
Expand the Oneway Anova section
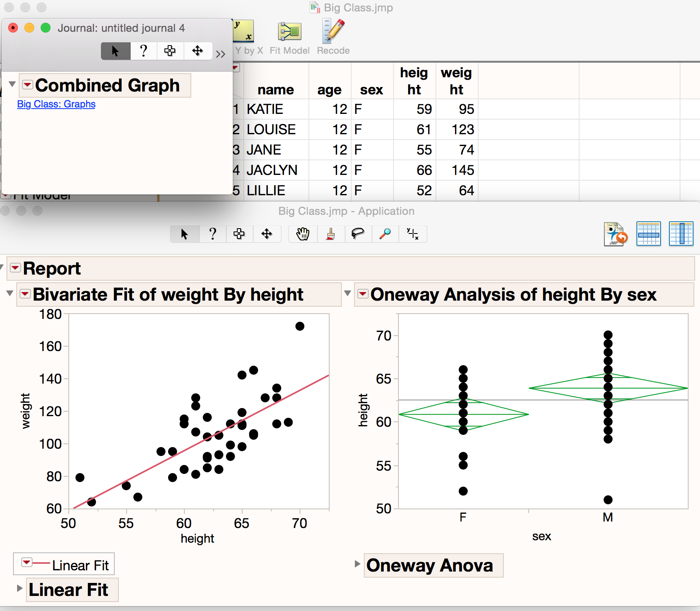pos(357,565)
